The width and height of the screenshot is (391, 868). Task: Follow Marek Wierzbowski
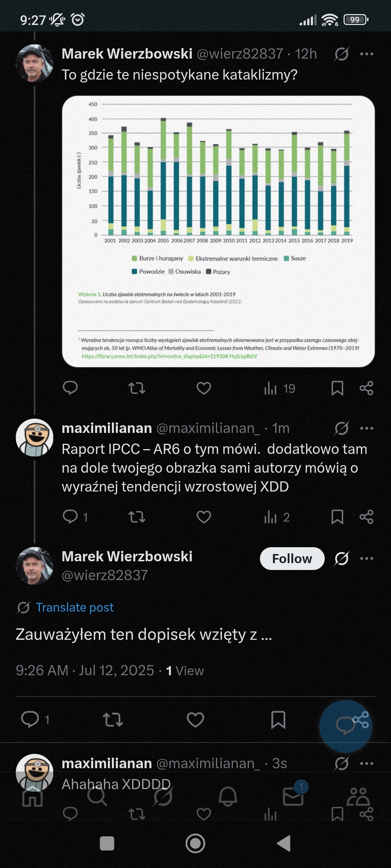[292, 558]
